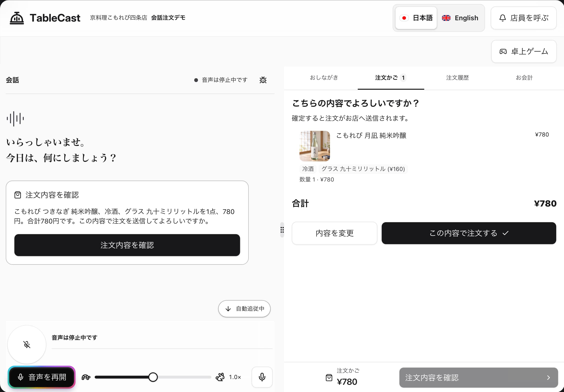564x392 pixels.
Task: Click the bold 音声は停止中です text in the voice panel
Action: [74, 337]
